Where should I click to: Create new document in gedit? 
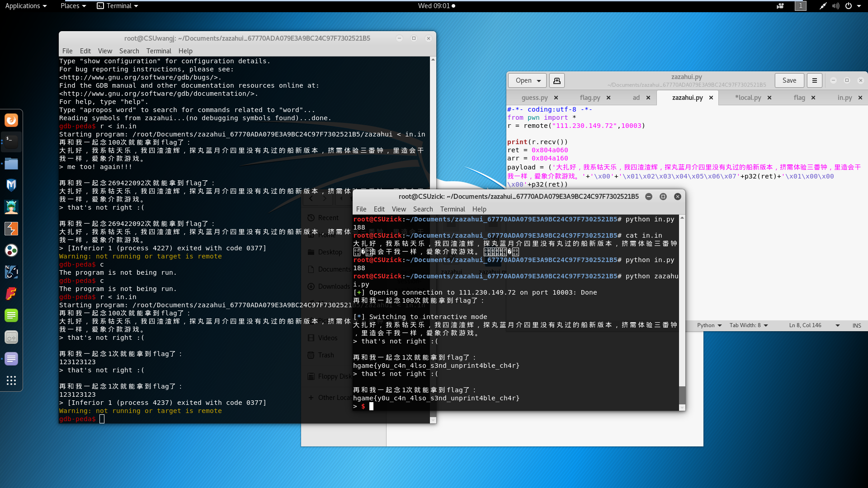tap(557, 80)
